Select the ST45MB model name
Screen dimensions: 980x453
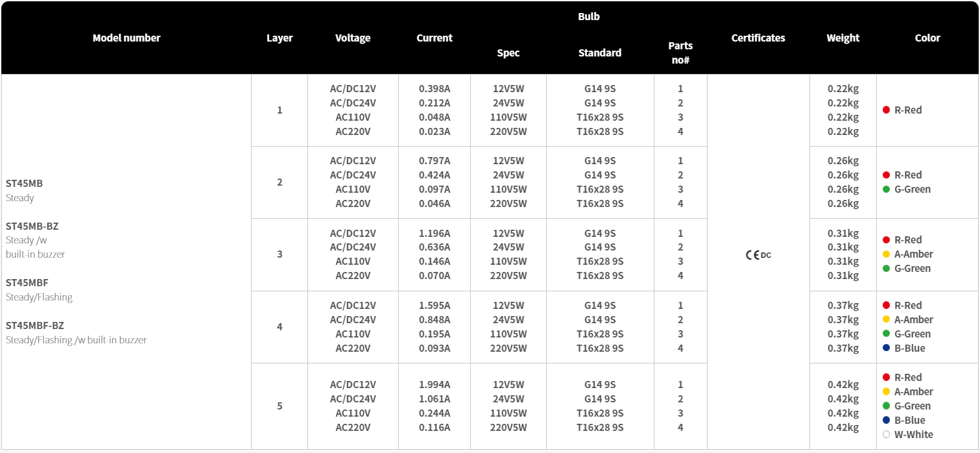click(x=24, y=184)
